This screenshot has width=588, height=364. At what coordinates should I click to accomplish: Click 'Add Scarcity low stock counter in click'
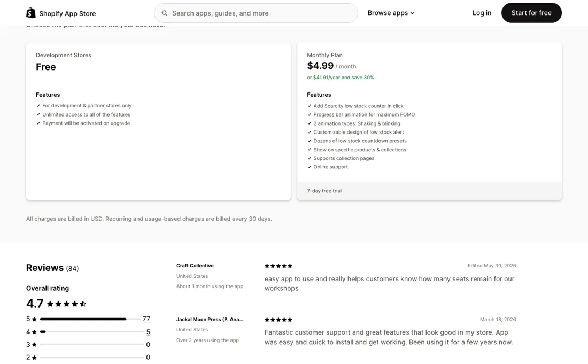pos(358,106)
